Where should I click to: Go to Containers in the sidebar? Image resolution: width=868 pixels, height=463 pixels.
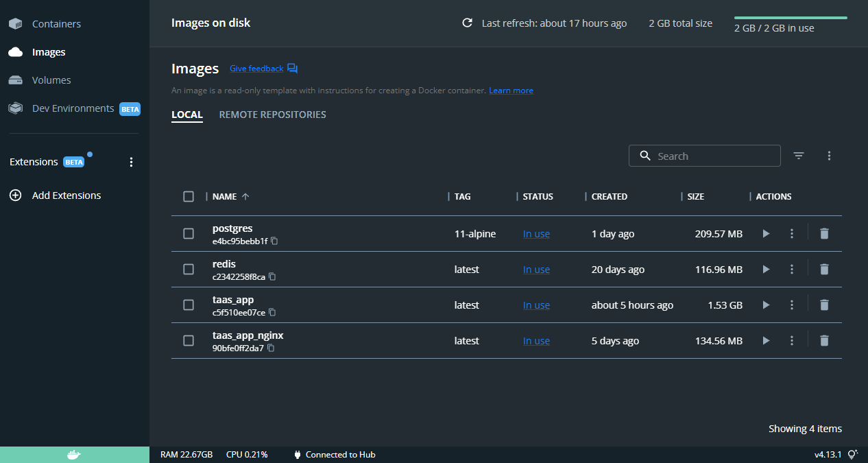[56, 24]
